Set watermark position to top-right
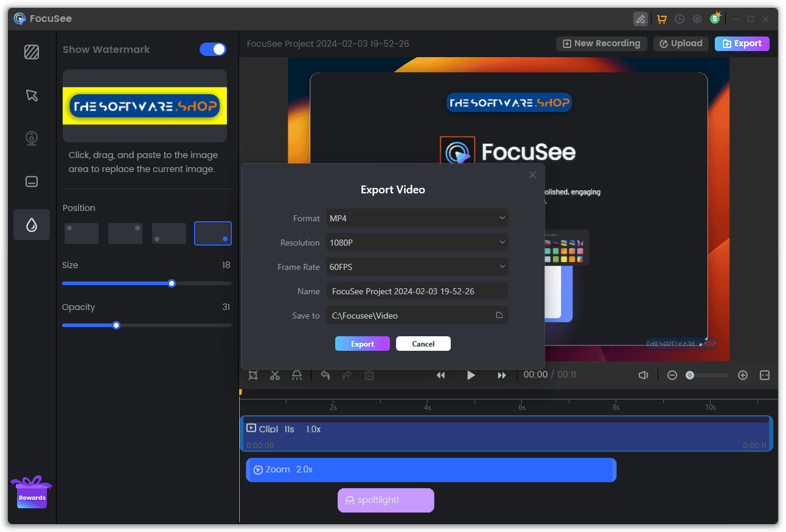The height and width of the screenshot is (532, 786). (125, 233)
